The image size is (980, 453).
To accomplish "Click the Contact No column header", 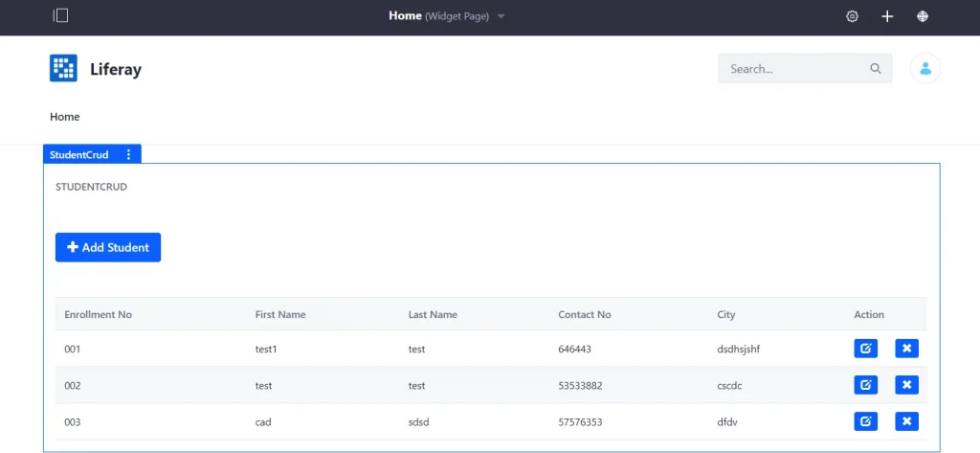I will [585, 314].
